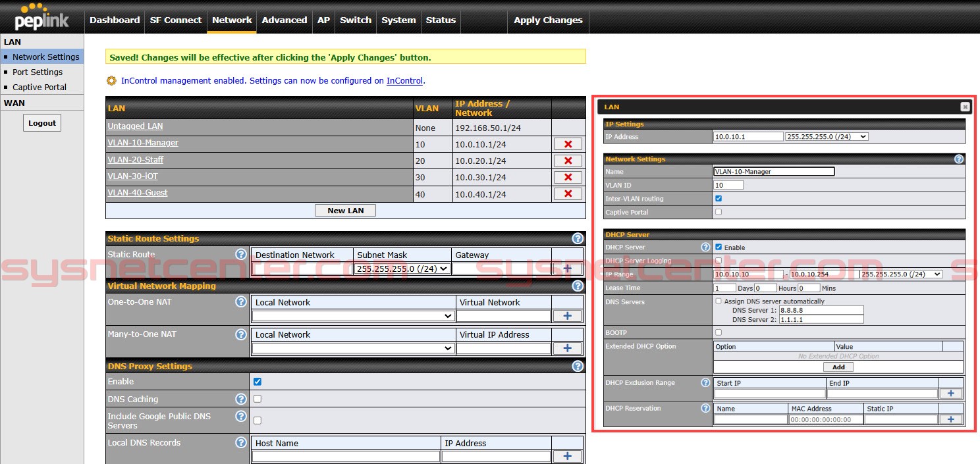Open help beside Include Google Public DNS Servers
This screenshot has width=980, height=464.
coord(241,416)
